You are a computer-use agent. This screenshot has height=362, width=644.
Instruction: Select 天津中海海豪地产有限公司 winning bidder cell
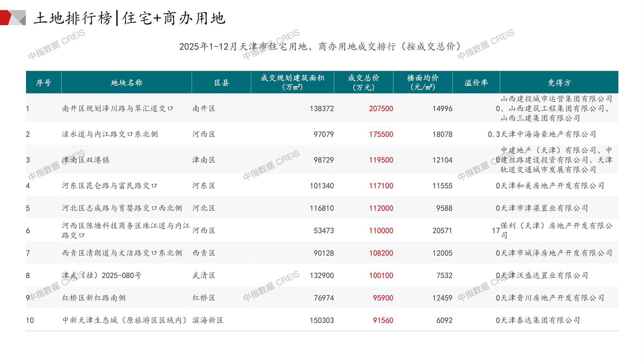point(548,134)
